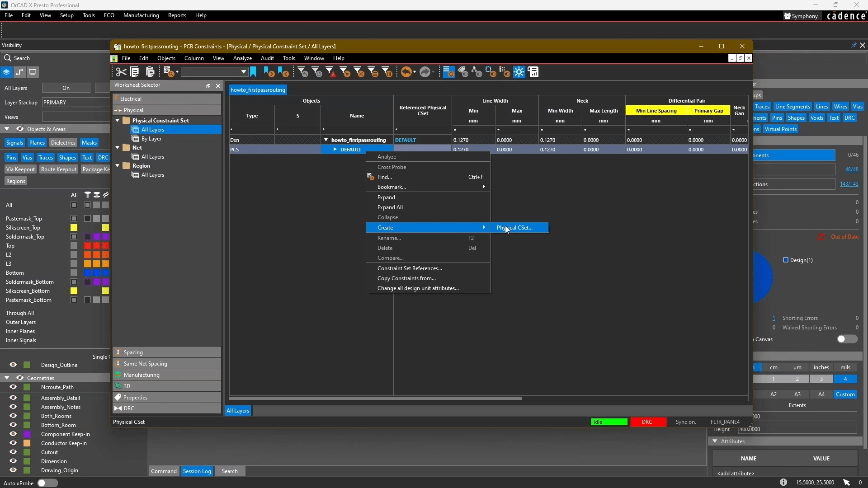Image resolution: width=868 pixels, height=488 pixels.
Task: Click the Signals filter button
Action: (14, 142)
